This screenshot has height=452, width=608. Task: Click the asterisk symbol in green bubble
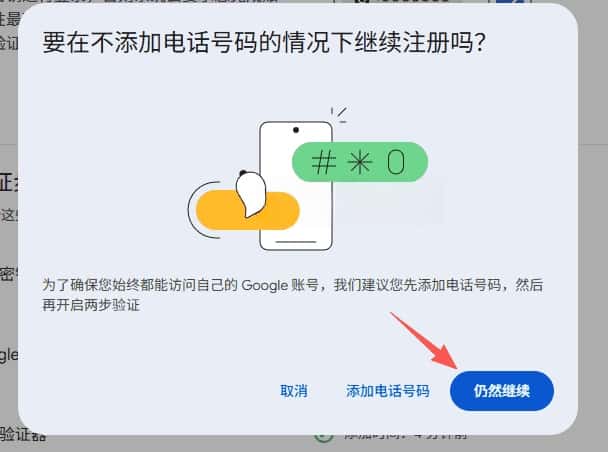point(360,162)
